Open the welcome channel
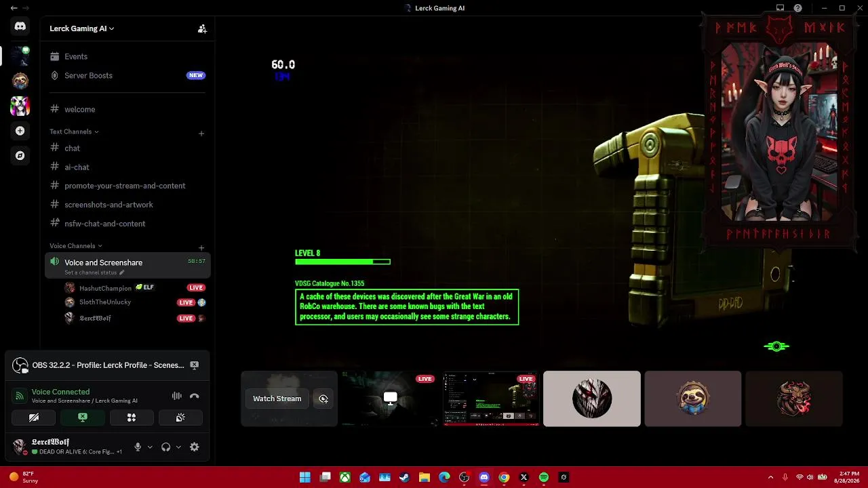Screen dimensions: 868x488 coord(127,109)
